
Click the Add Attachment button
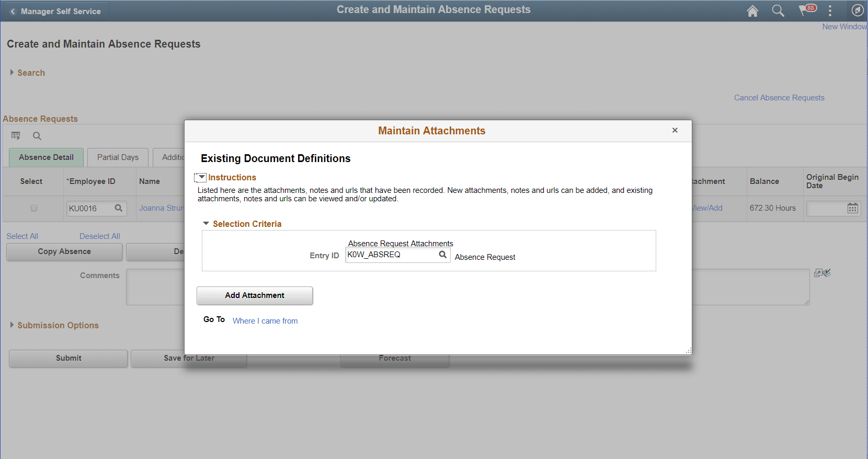(255, 295)
